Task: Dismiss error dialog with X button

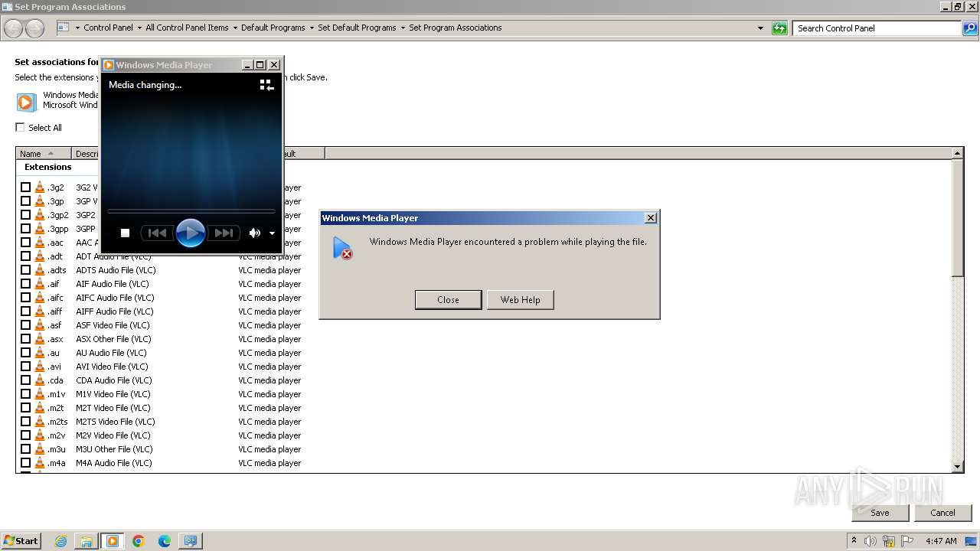Action: point(651,218)
